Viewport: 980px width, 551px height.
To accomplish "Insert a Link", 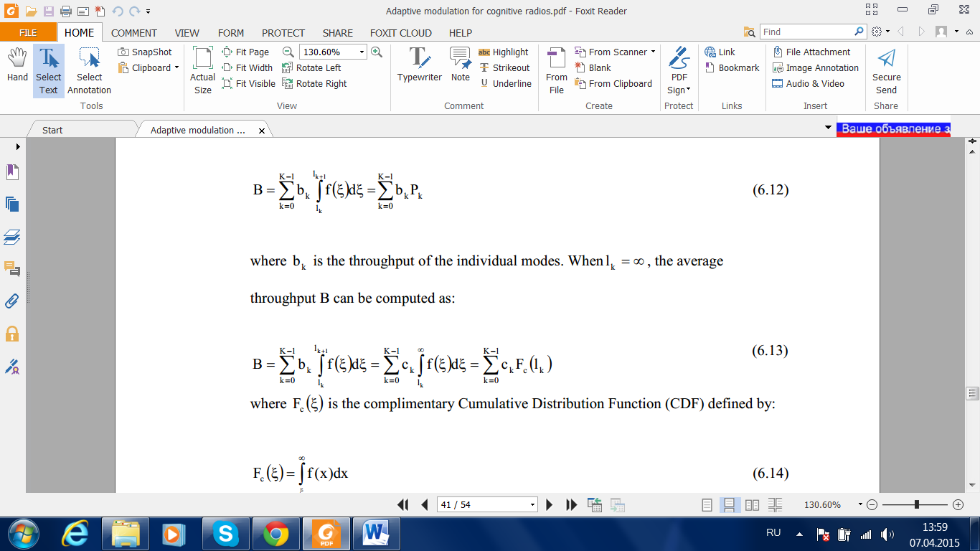I will 720,52.
